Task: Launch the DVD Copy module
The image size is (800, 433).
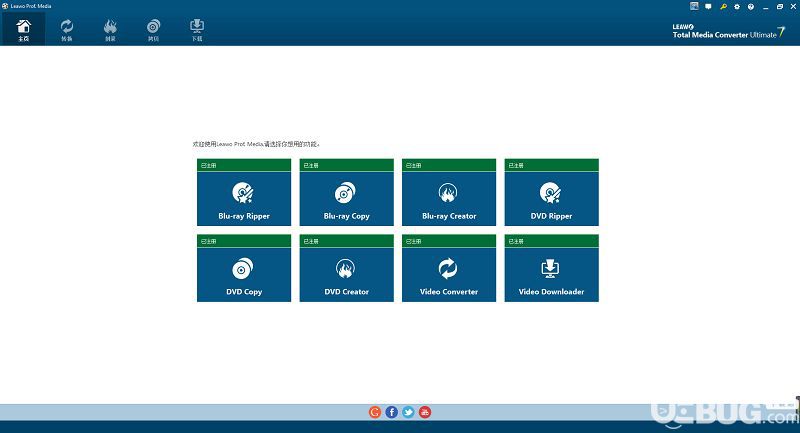Action: 244,268
